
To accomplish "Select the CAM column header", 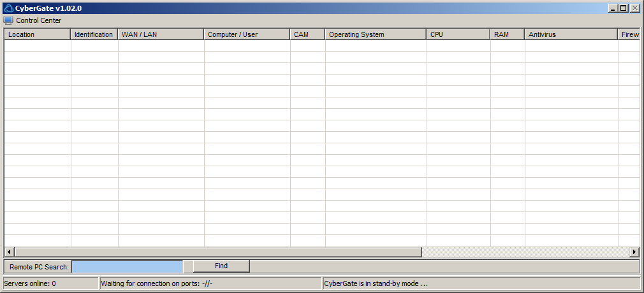I will coord(307,34).
